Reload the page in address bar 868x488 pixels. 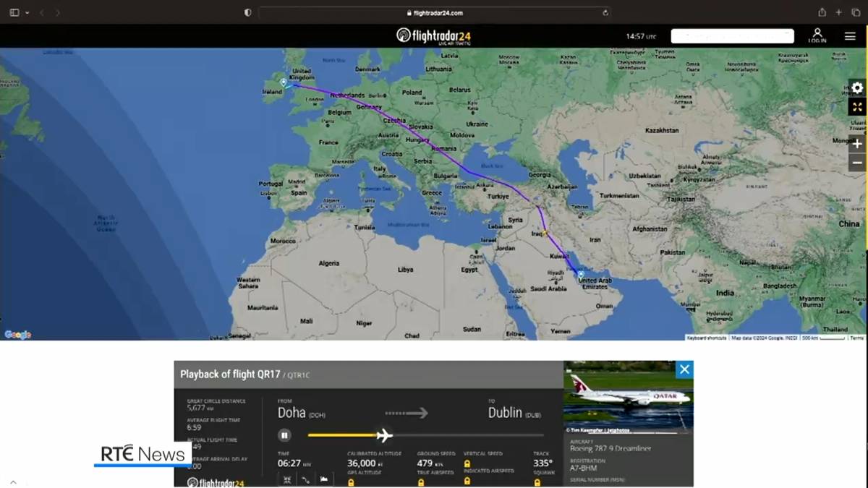(605, 12)
